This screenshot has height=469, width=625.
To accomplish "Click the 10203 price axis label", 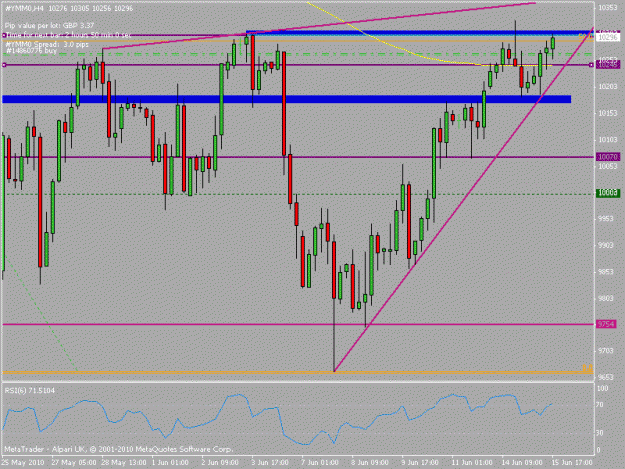I will (608, 86).
